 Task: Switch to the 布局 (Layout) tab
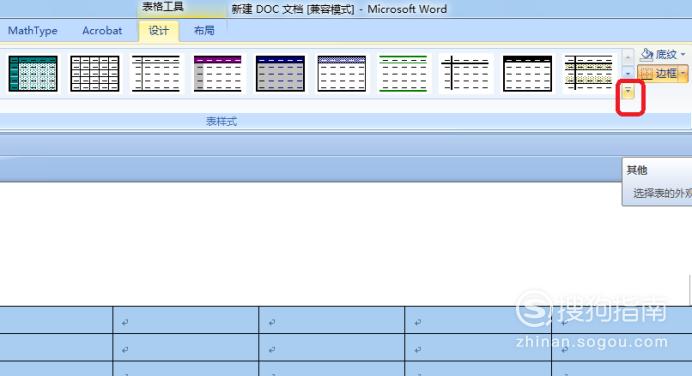click(204, 31)
